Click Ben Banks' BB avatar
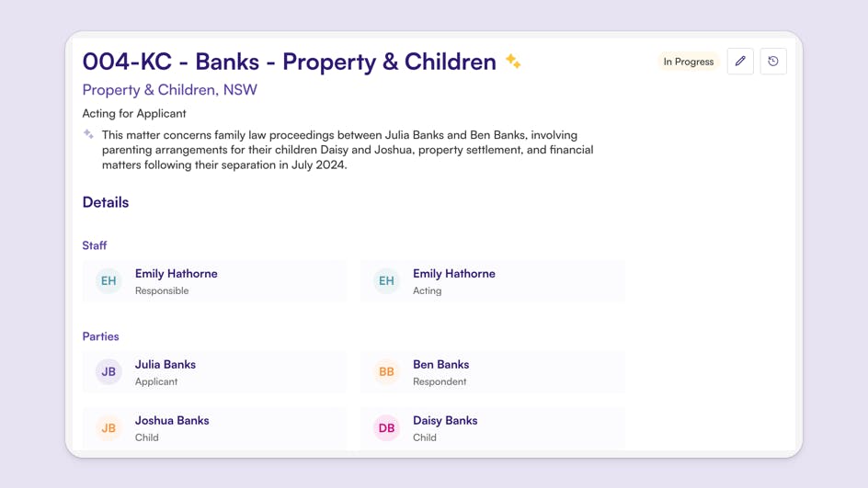This screenshot has height=488, width=868. tap(386, 372)
